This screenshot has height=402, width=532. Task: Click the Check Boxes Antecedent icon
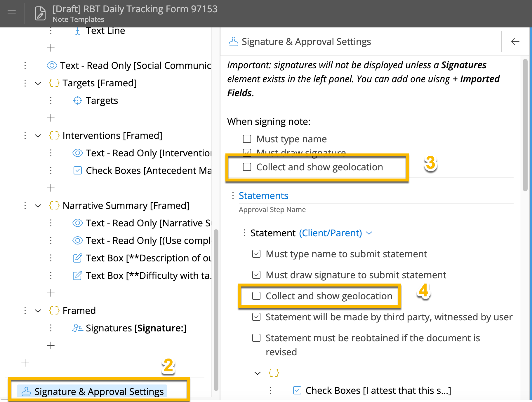(x=77, y=171)
